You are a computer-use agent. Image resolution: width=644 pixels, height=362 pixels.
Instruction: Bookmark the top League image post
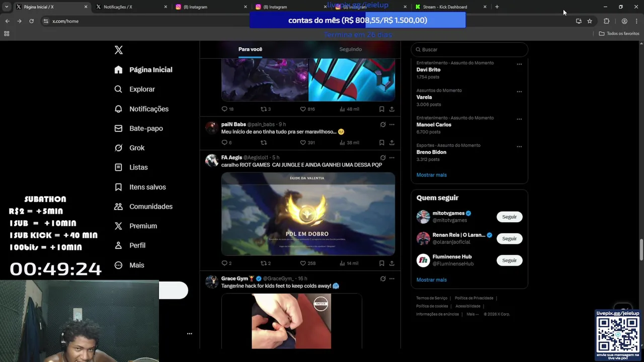coord(382,109)
